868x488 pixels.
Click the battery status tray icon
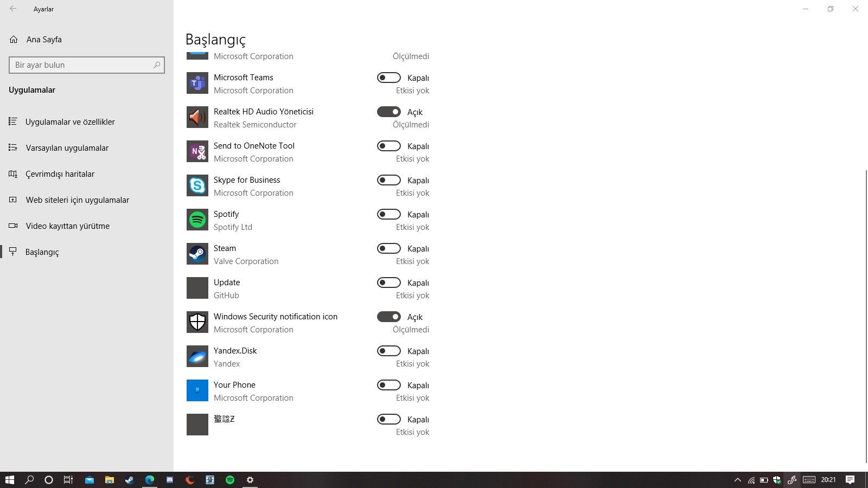coord(764,480)
